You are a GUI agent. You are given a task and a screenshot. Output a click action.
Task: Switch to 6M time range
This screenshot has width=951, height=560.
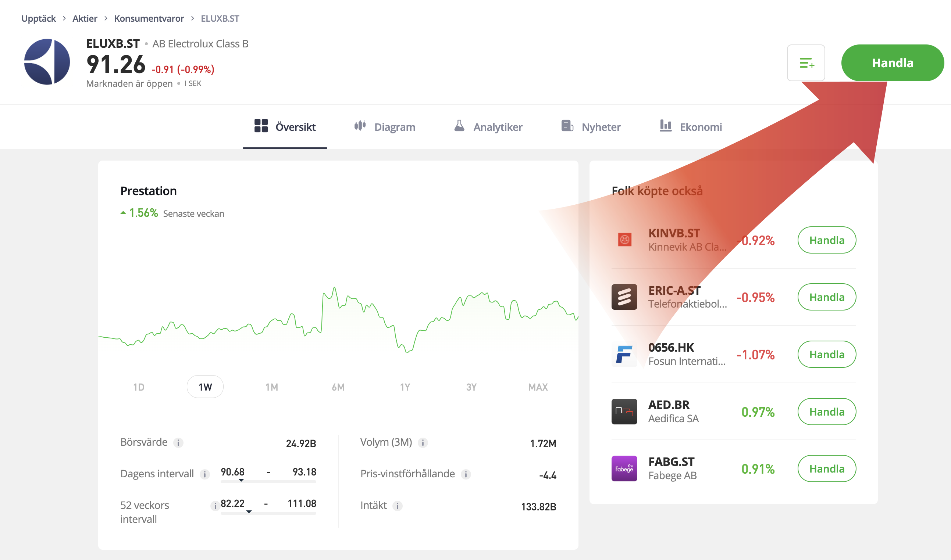pos(338,387)
